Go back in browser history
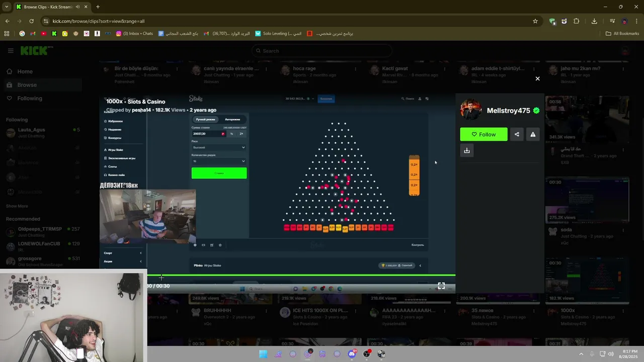 (x=7, y=21)
